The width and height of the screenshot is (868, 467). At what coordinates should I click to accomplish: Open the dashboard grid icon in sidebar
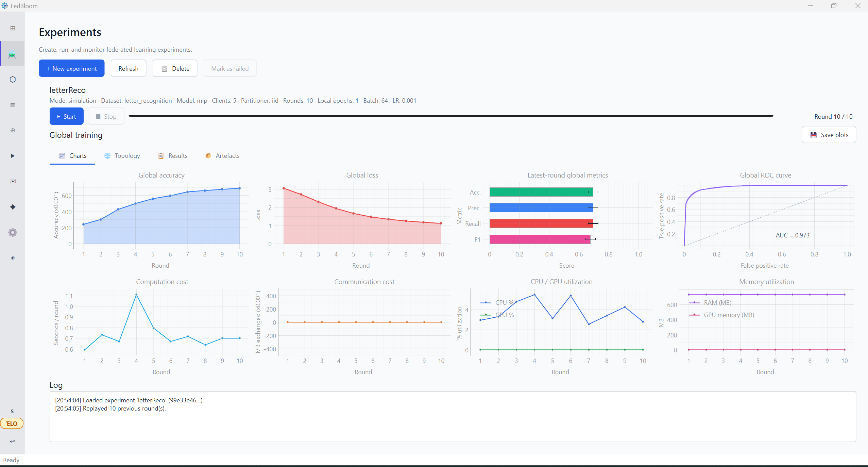(13, 28)
